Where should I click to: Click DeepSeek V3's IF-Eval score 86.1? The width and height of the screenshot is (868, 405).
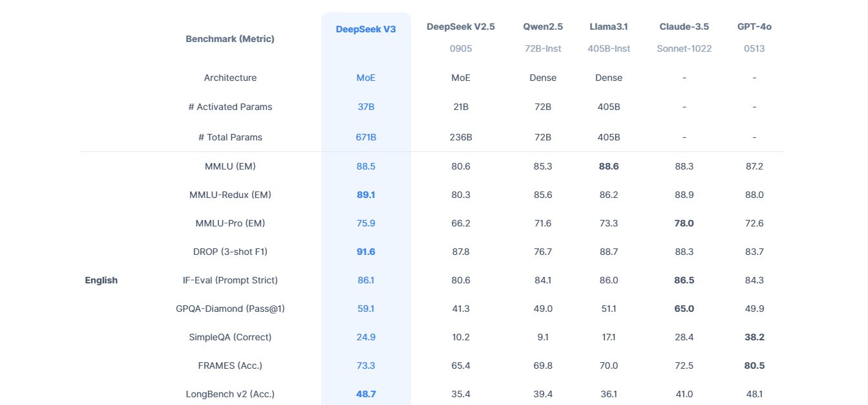coord(366,280)
